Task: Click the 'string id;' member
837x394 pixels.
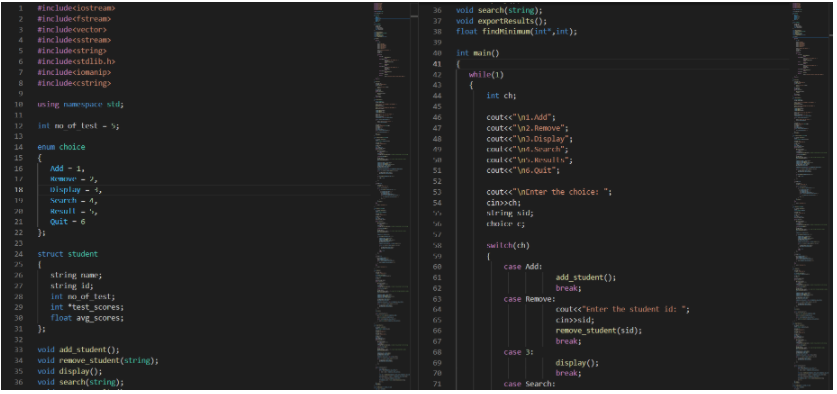Action: coord(72,286)
